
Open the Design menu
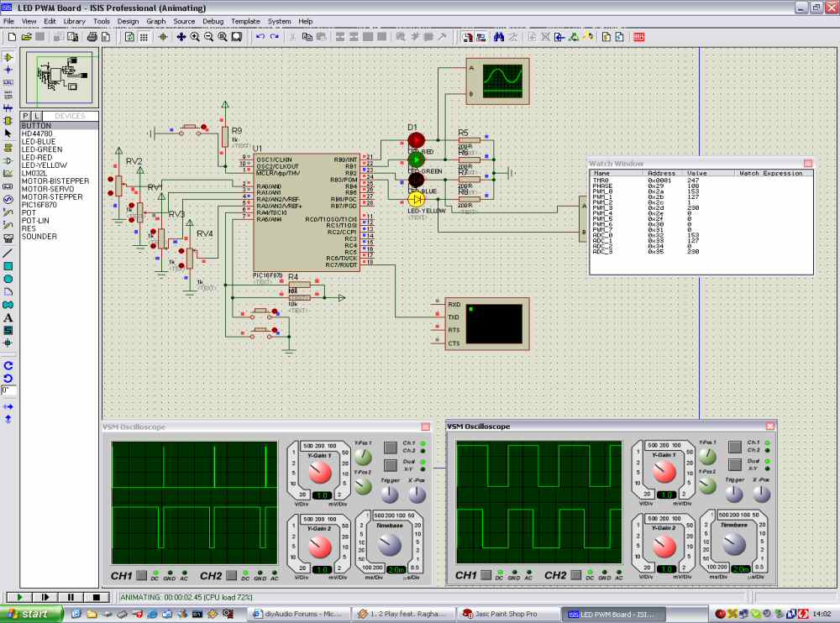(x=128, y=22)
